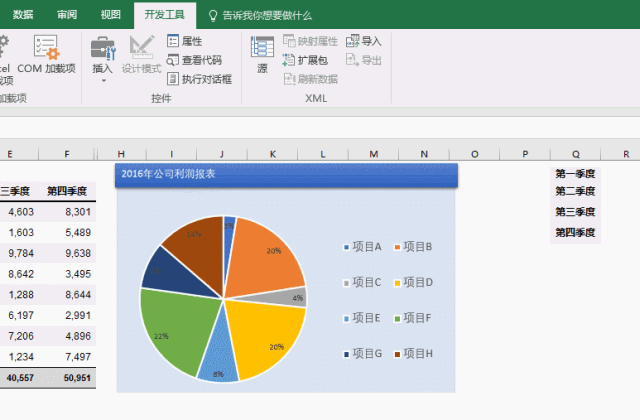Open control 属性 properties
Viewport: 640px width, 420px height.
(x=184, y=41)
